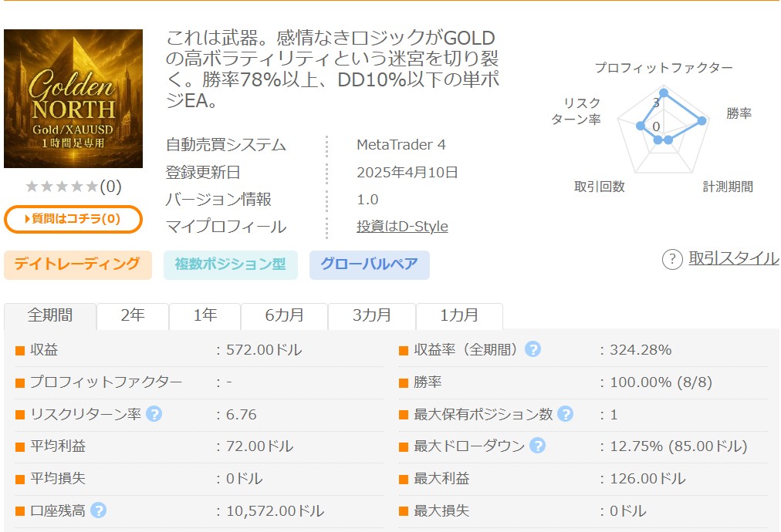781x532 pixels.
Task: Click the 6.76 risk return value
Action: 241,414
